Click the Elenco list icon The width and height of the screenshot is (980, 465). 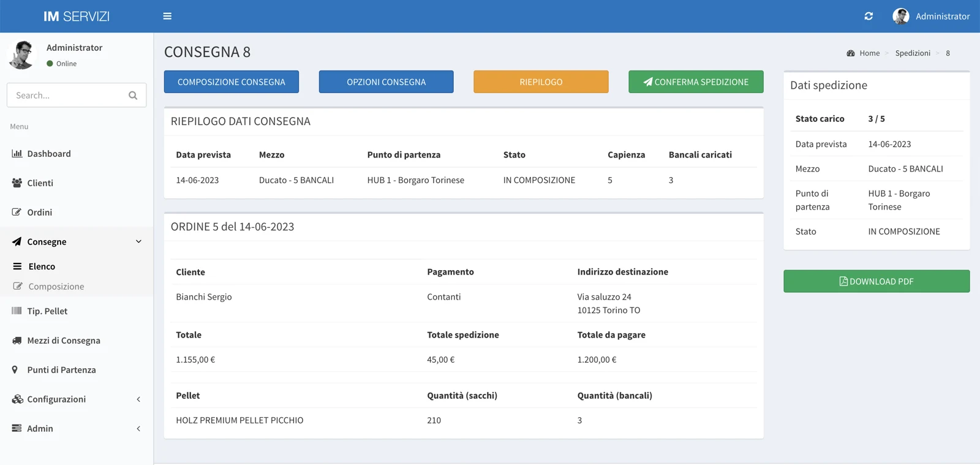[17, 266]
